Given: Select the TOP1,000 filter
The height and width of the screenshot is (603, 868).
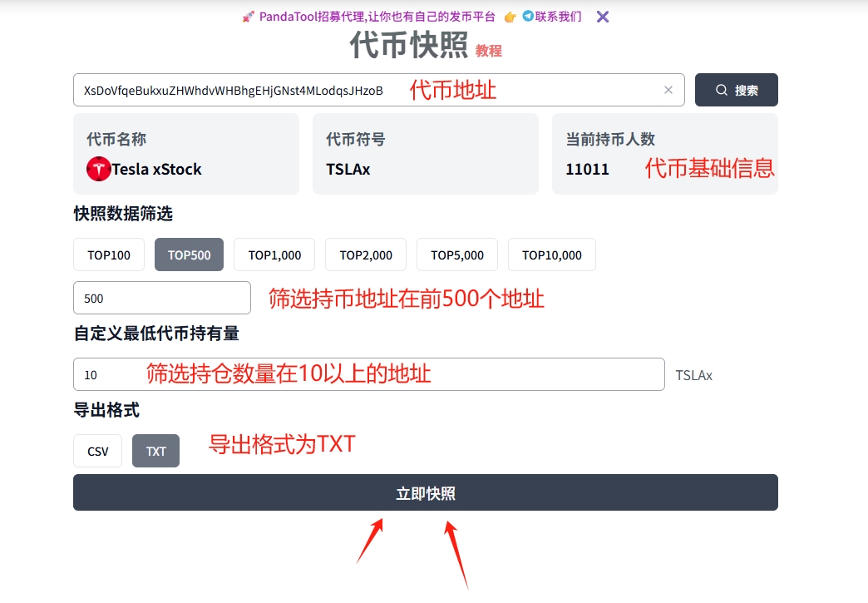Looking at the screenshot, I should tap(274, 255).
